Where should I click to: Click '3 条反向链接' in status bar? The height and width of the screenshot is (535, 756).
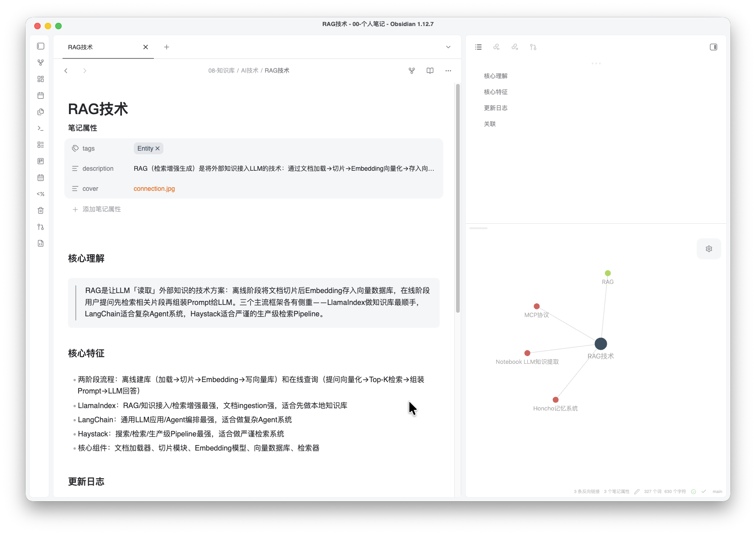587,492
